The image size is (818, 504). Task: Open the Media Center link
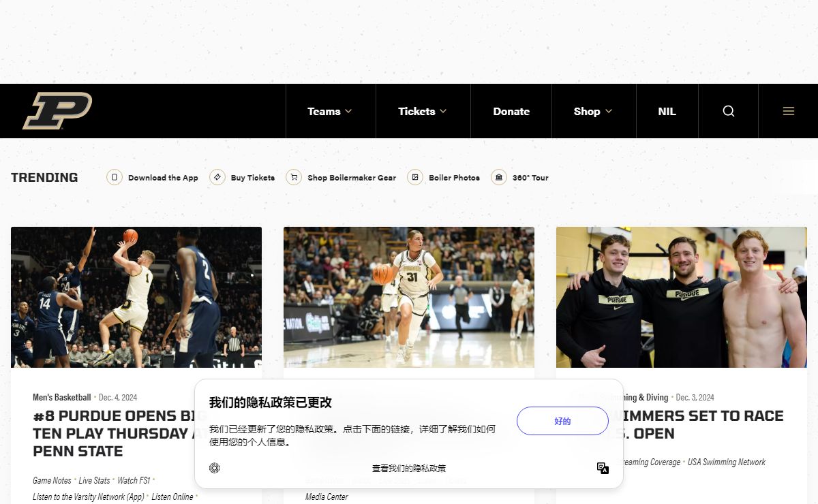327,497
